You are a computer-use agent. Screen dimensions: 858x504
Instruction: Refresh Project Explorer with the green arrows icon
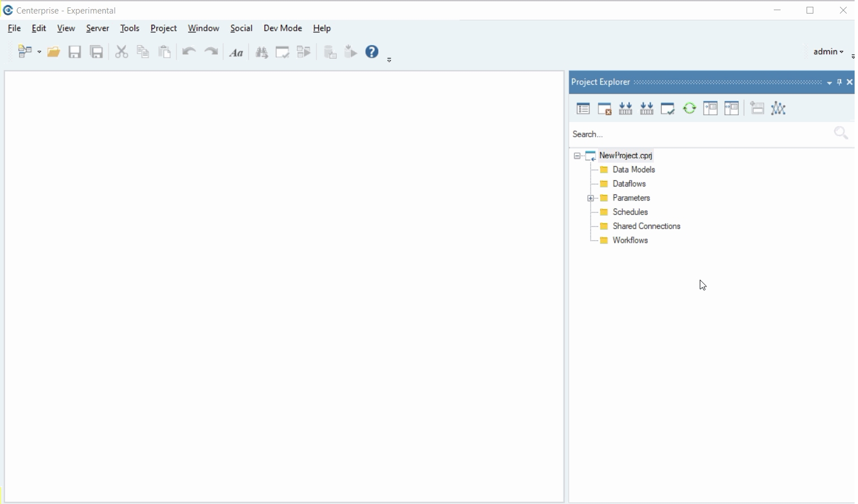coord(690,109)
